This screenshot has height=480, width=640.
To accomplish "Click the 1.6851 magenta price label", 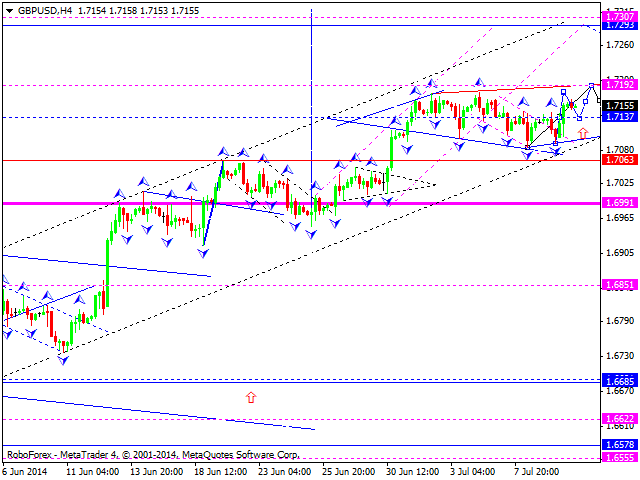I will click(619, 284).
